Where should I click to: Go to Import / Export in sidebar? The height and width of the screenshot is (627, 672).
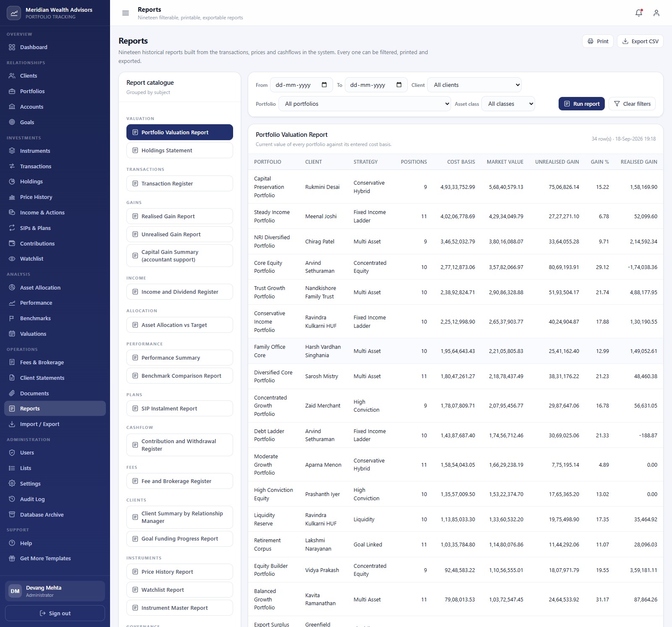click(x=55, y=424)
